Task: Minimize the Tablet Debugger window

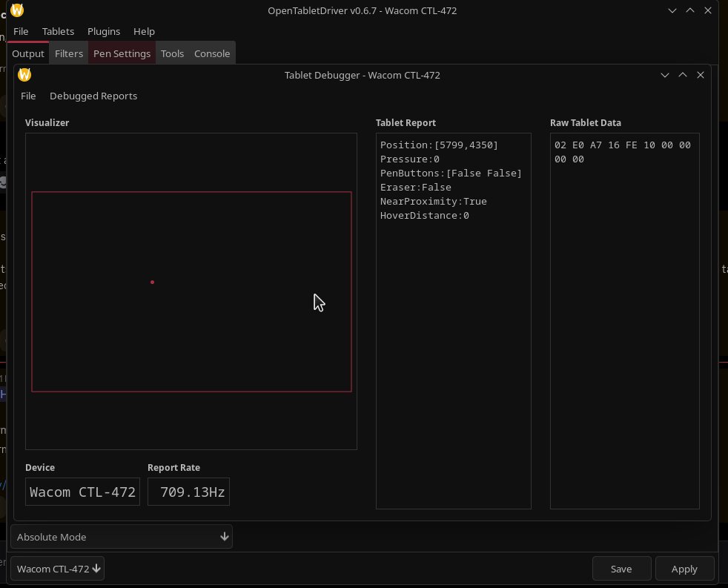Action: click(665, 75)
